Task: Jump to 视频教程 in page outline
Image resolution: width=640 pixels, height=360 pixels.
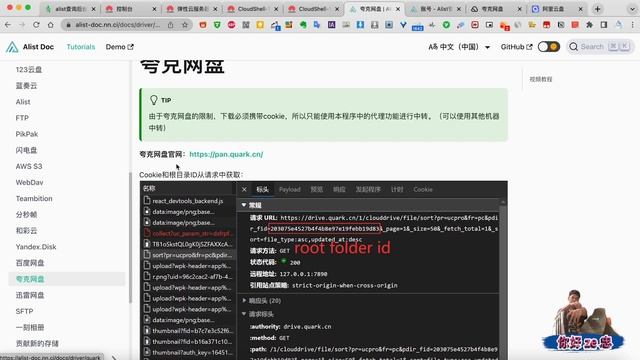Action: tap(541, 79)
